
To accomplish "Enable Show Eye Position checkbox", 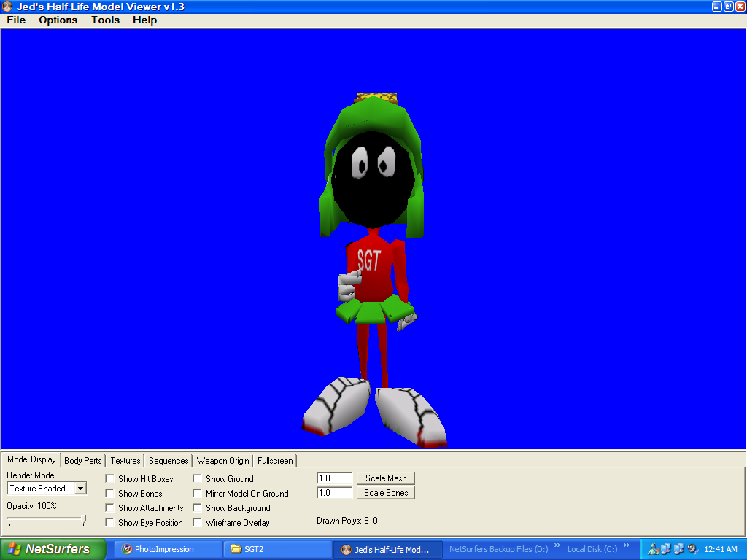I will pyautogui.click(x=109, y=522).
